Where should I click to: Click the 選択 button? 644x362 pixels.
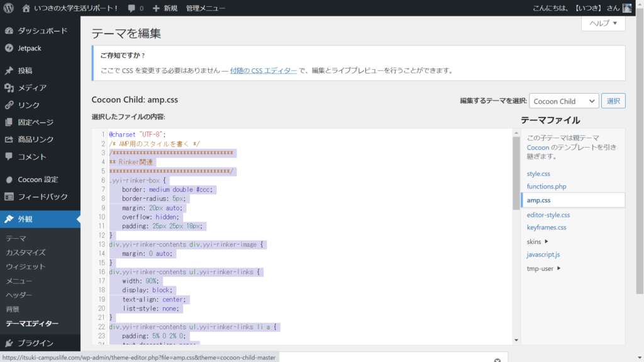[613, 101]
